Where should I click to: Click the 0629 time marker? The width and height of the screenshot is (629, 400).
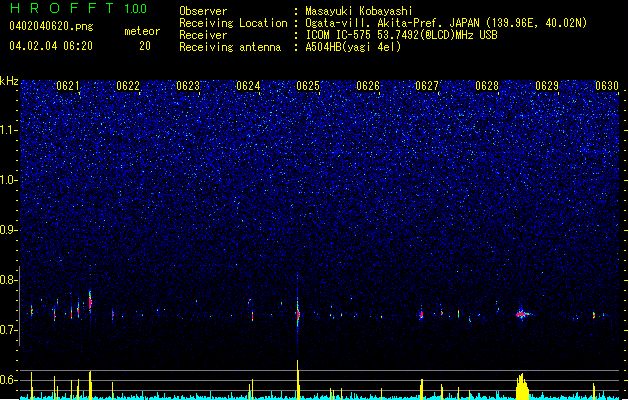547,86
